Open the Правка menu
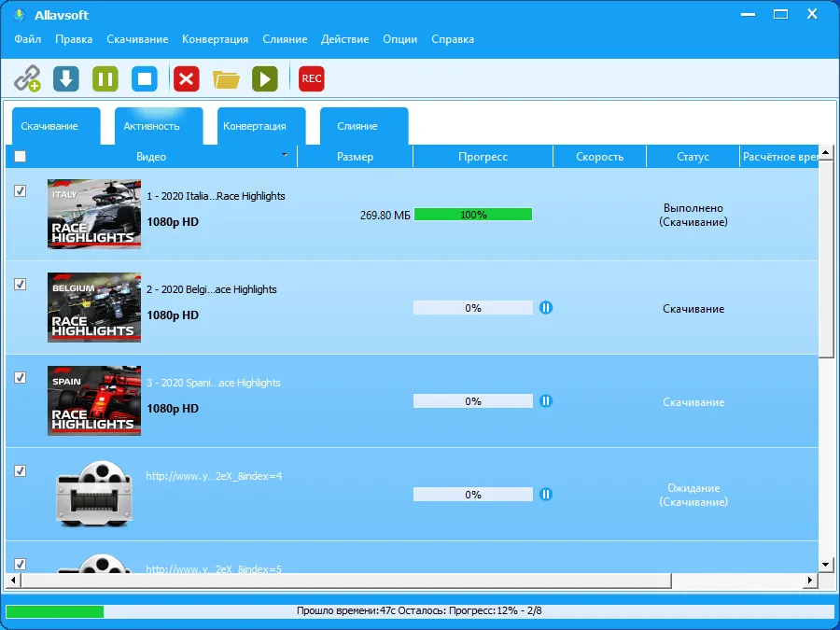Viewport: 840px width, 630px height. click(x=74, y=39)
